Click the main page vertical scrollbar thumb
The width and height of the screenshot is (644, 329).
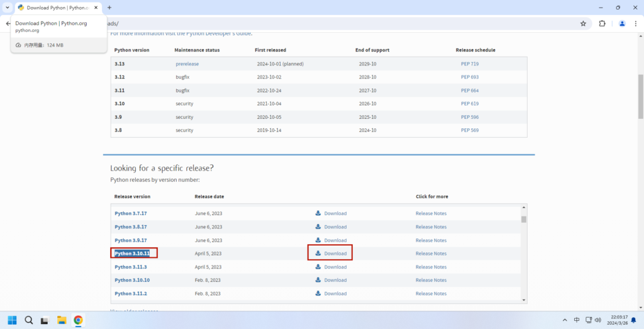pyautogui.click(x=641, y=96)
